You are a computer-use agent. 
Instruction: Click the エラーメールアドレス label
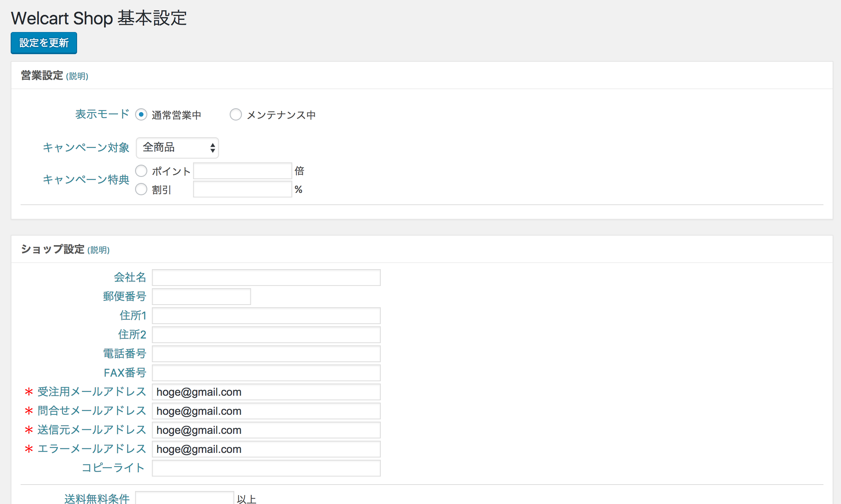92,449
